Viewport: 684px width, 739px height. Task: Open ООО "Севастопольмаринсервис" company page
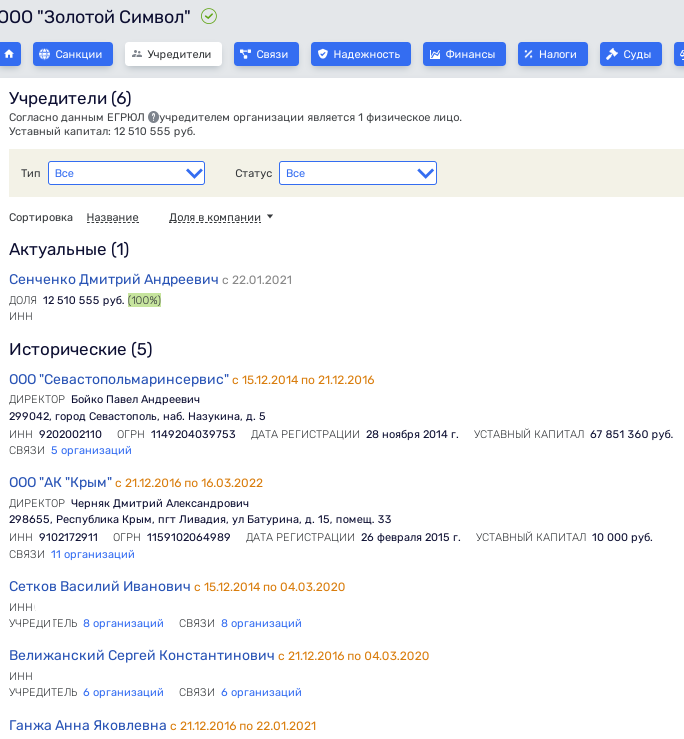point(119,379)
